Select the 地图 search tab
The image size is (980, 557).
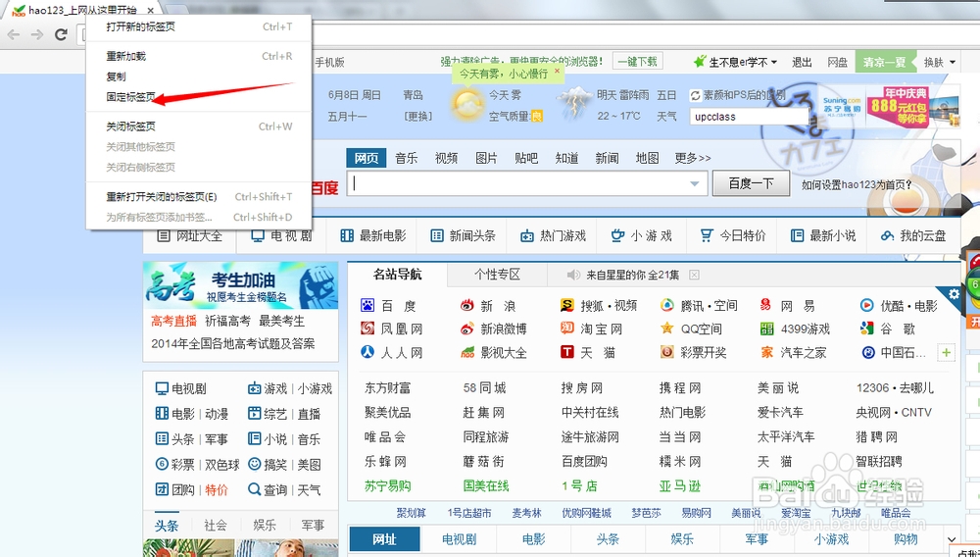[647, 158]
